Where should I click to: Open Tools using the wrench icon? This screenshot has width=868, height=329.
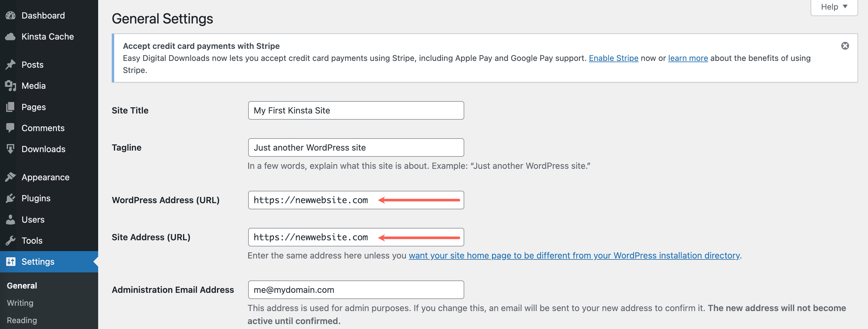[10, 240]
